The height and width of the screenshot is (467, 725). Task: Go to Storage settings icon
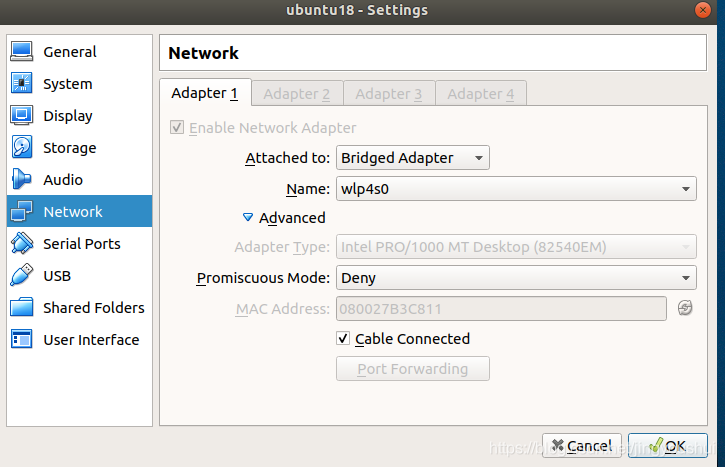[22, 148]
